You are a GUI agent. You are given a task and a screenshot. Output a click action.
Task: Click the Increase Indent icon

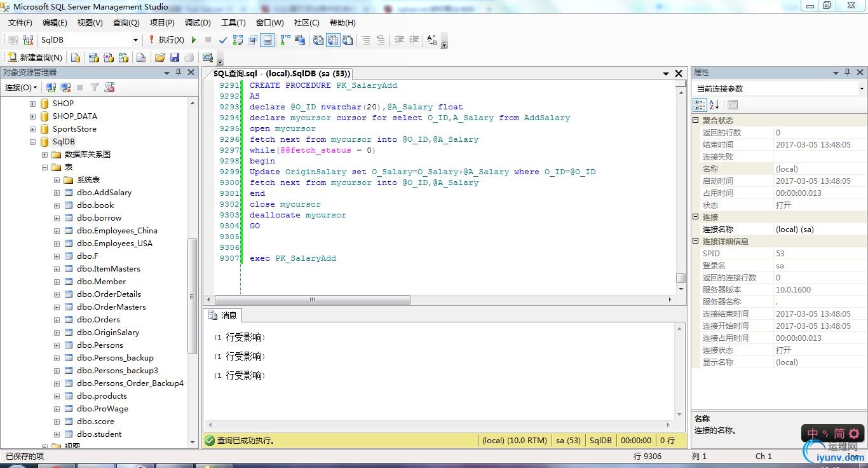coord(414,39)
